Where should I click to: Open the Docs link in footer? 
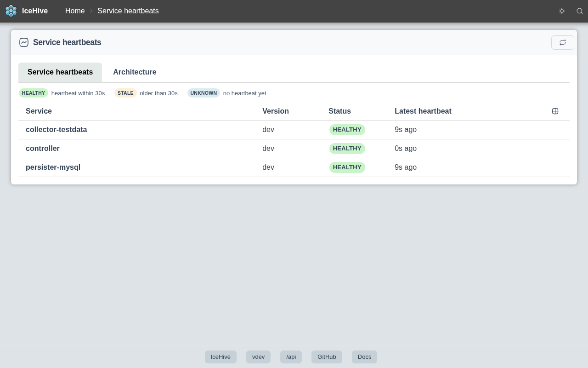(x=364, y=357)
